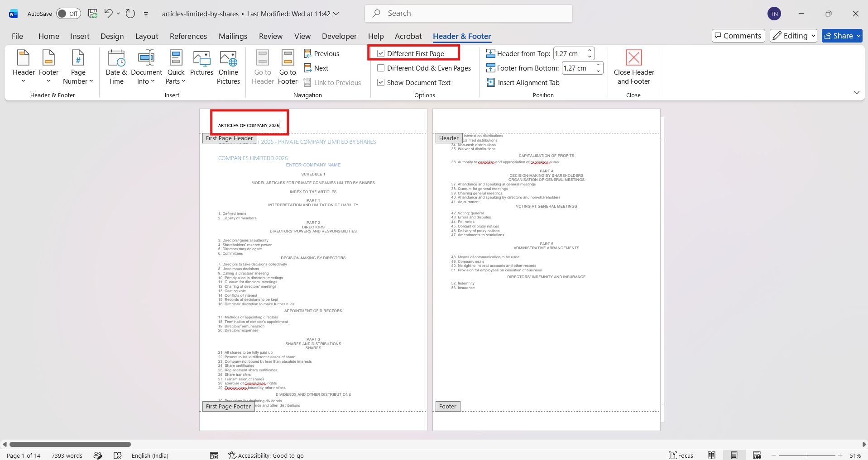
Task: Switch to Print Layout view
Action: [734, 455]
